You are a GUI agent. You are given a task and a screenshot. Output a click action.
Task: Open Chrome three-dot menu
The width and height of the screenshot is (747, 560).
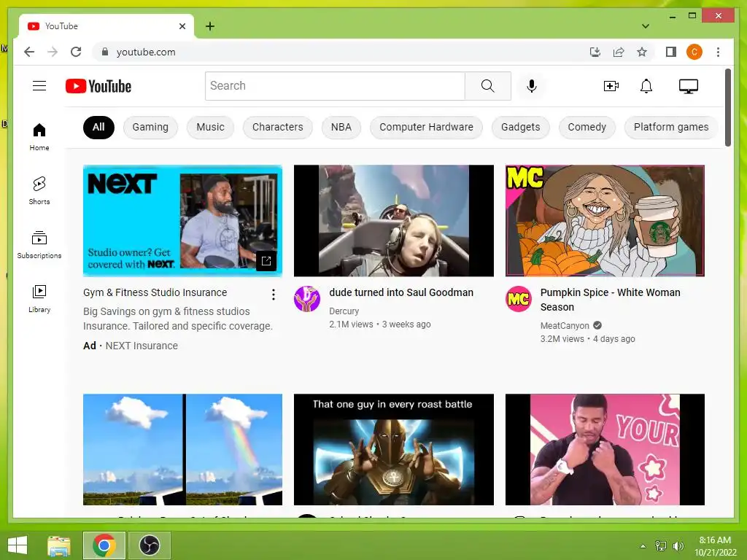click(718, 52)
